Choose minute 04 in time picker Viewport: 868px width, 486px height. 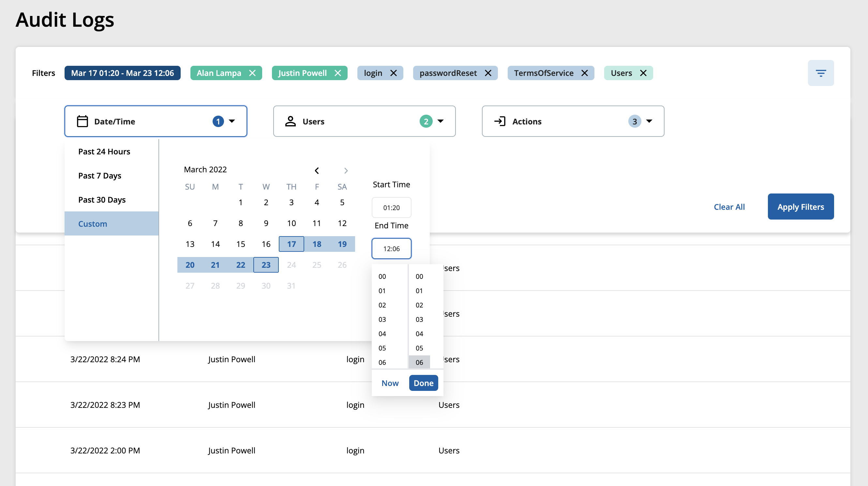click(419, 334)
